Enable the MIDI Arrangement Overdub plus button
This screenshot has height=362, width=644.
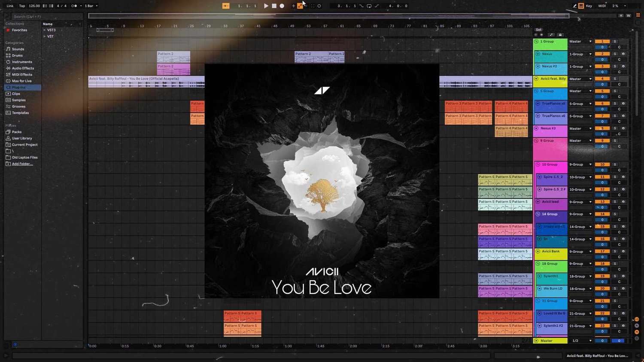(x=294, y=6)
